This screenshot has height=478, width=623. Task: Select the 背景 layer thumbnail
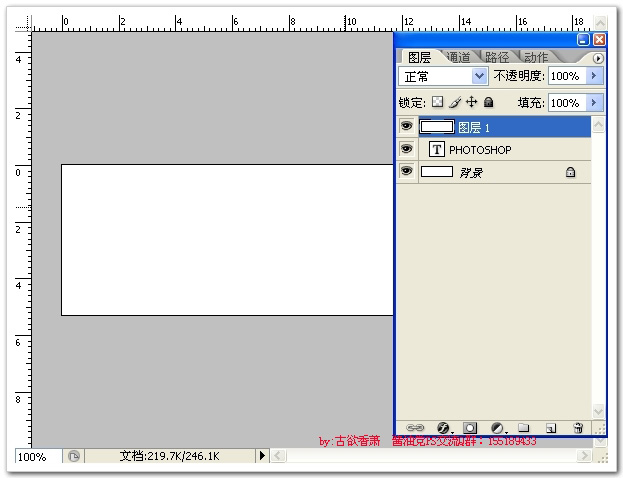click(437, 172)
